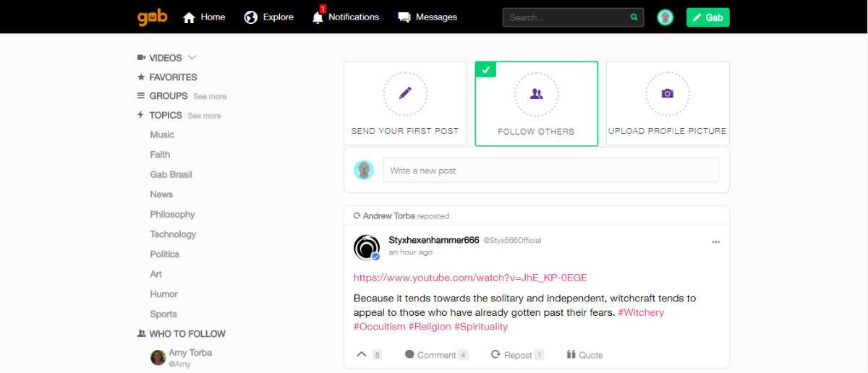The image size is (868, 373).
Task: Select the Sports topic
Action: coord(163,314)
